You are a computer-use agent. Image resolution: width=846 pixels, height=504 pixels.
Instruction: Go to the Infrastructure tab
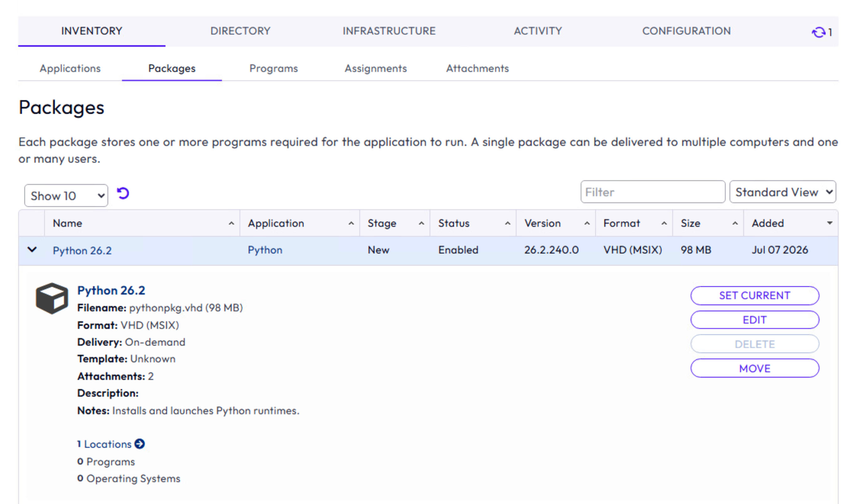389,31
